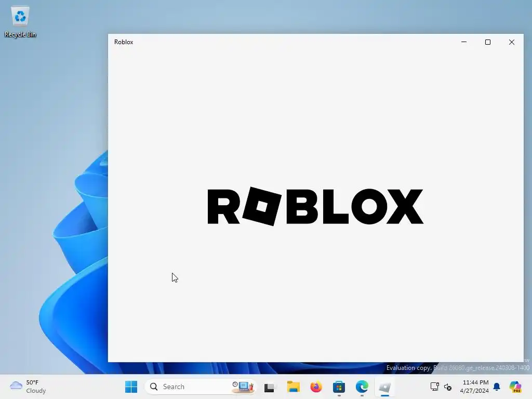Launch Copilot preview from the taskbar
Viewport: 532px width, 399px height.
(x=516, y=387)
